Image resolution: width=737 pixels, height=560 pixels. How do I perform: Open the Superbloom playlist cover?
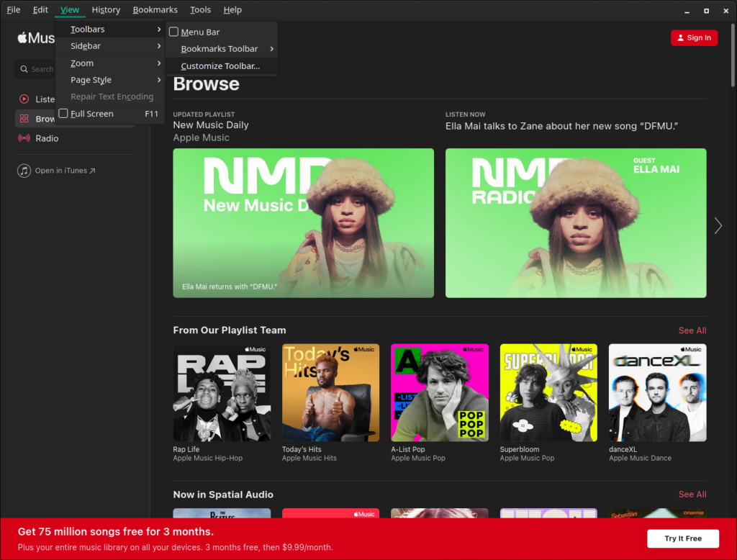point(548,392)
